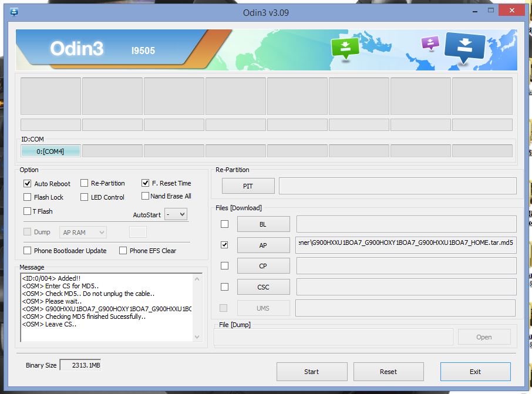Enable the Re-Partition option

pos(84,183)
